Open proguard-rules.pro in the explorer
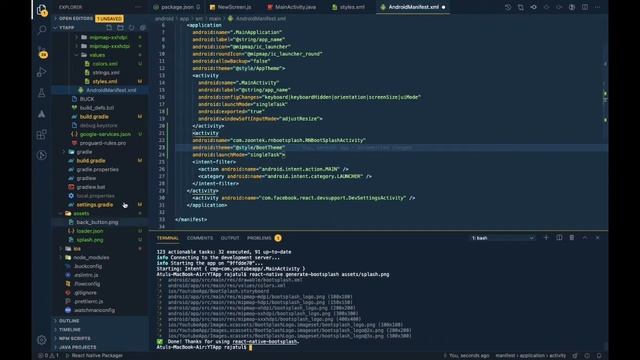The height and width of the screenshot is (360, 640). click(x=102, y=143)
